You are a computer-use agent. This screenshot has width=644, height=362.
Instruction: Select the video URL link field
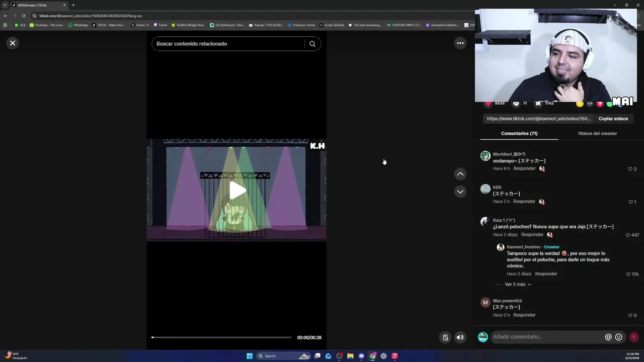tap(538, 119)
